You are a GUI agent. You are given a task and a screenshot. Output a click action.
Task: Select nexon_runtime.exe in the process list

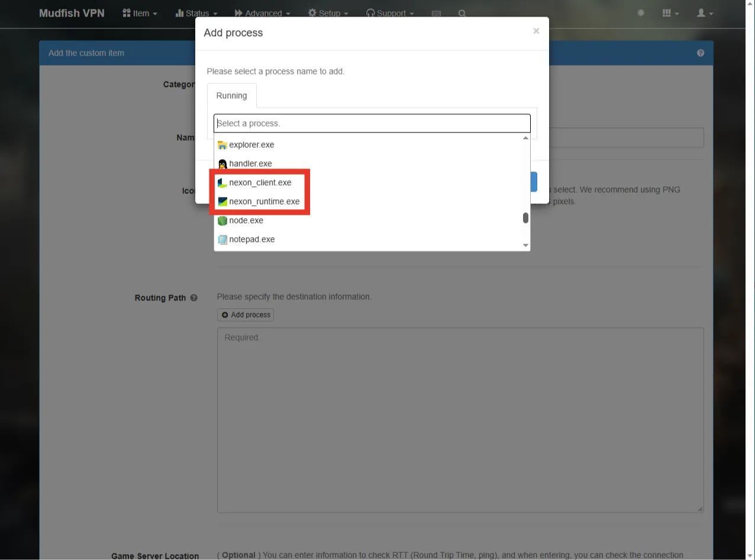tap(368, 202)
